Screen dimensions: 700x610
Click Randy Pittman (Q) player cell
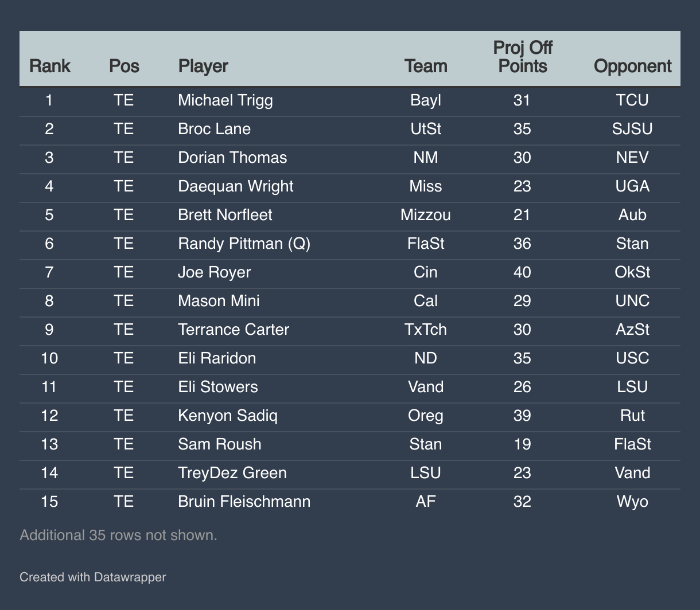point(244,244)
